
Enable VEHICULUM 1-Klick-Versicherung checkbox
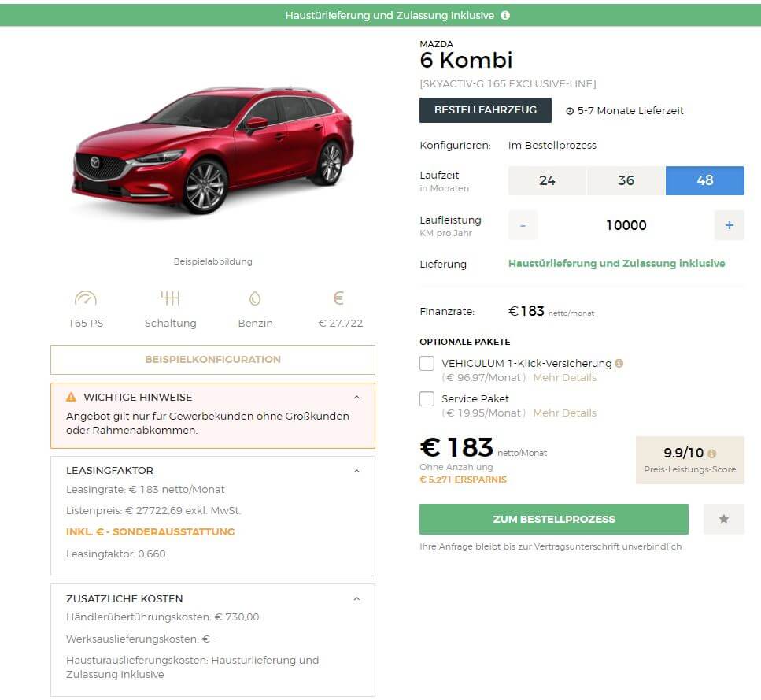pyautogui.click(x=427, y=364)
